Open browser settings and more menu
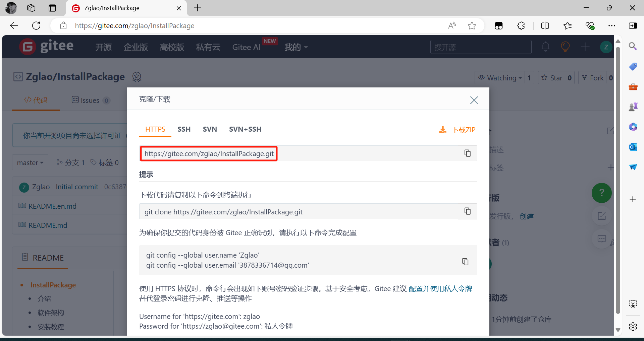The width and height of the screenshot is (644, 341). pyautogui.click(x=612, y=26)
